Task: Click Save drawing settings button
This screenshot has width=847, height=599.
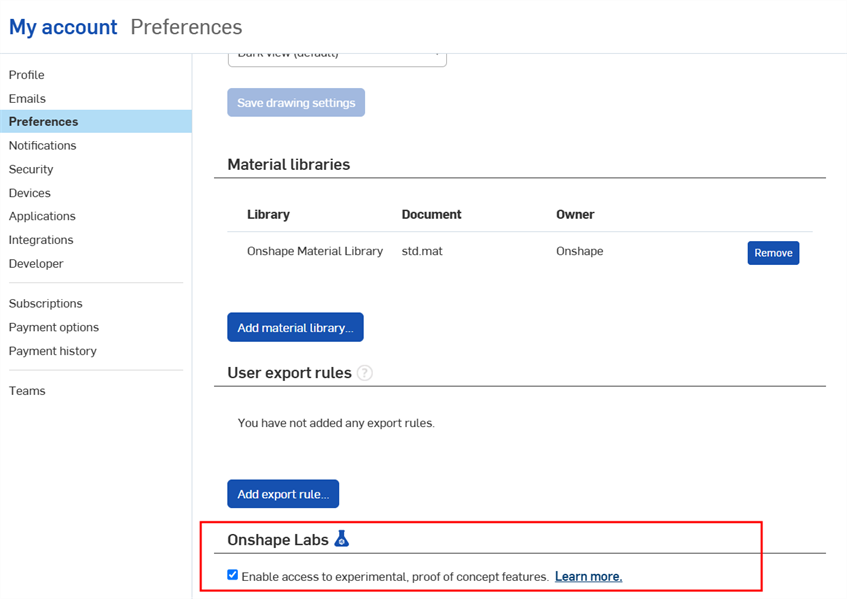Action: tap(296, 103)
